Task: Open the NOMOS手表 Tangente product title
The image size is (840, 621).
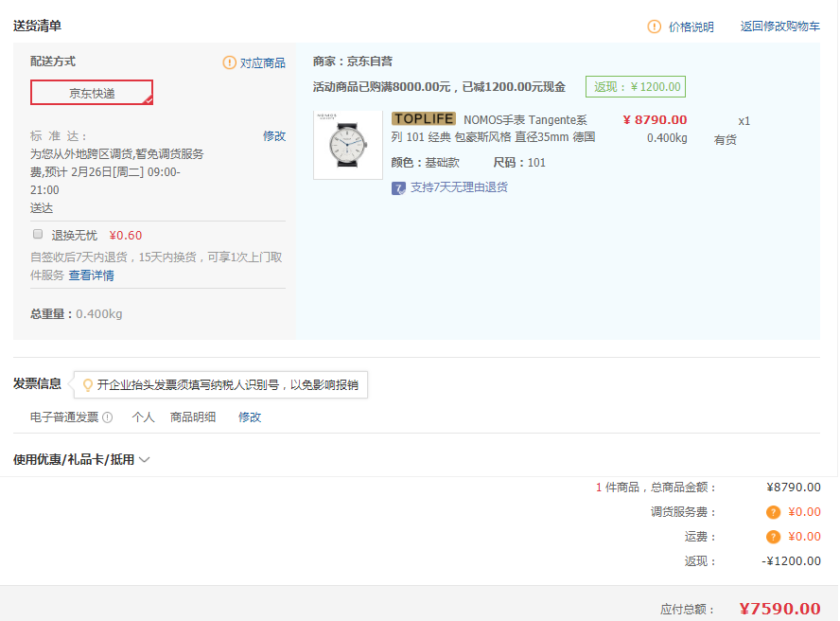Action: pyautogui.click(x=494, y=129)
